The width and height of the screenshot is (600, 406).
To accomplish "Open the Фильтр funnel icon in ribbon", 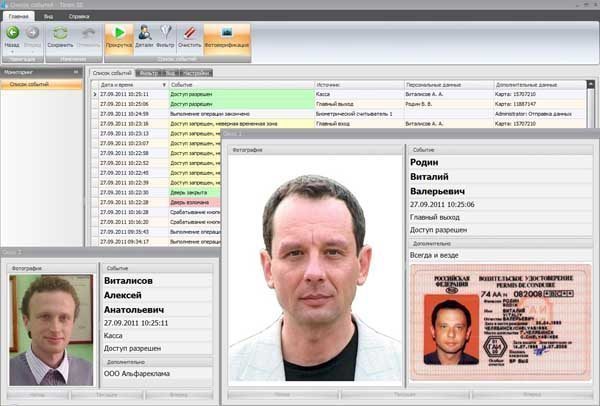I will tap(167, 34).
